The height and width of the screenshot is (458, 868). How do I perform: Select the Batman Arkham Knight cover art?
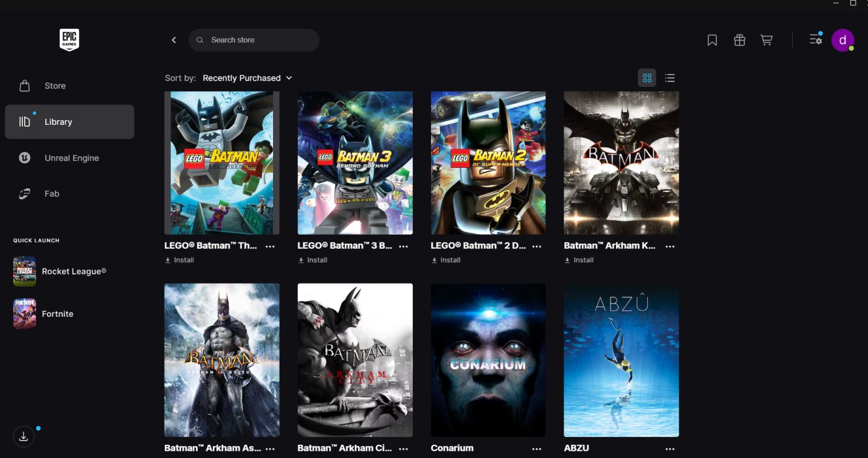pyautogui.click(x=621, y=163)
